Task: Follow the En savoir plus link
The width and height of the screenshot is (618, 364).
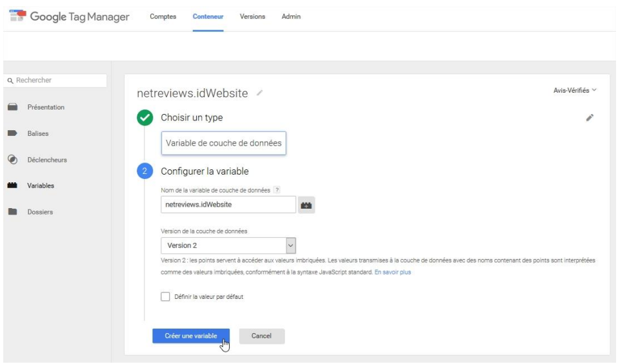Action: [x=392, y=273]
